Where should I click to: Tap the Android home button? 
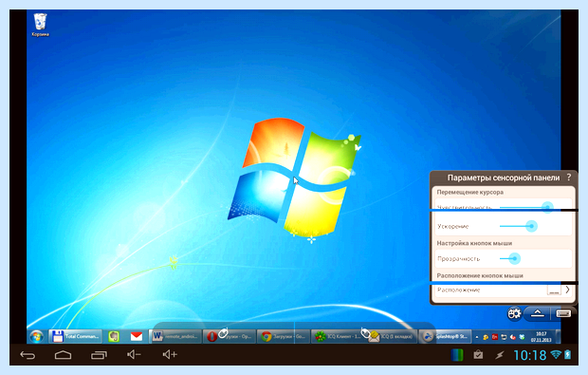63,354
